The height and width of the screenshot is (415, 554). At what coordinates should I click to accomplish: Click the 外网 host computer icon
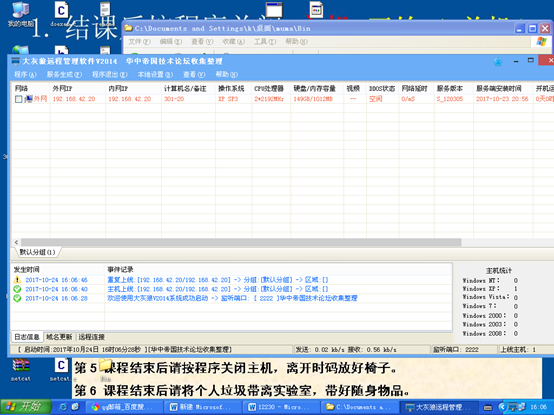[x=28, y=99]
